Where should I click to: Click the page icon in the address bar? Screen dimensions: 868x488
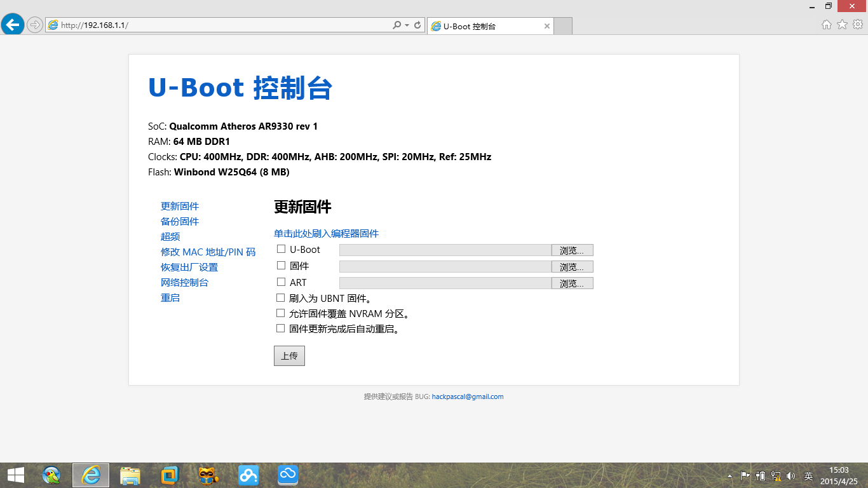pos(53,25)
